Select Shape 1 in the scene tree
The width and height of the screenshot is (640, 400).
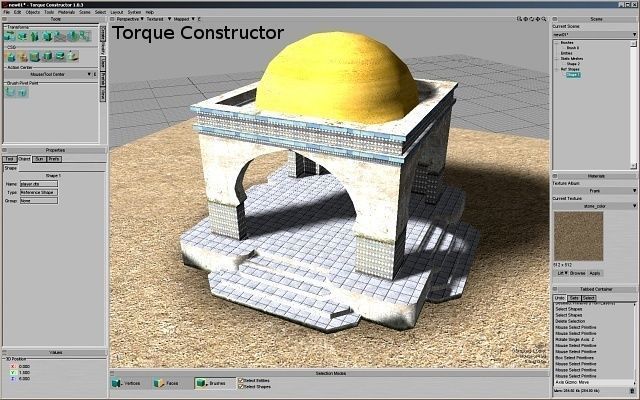click(x=573, y=75)
